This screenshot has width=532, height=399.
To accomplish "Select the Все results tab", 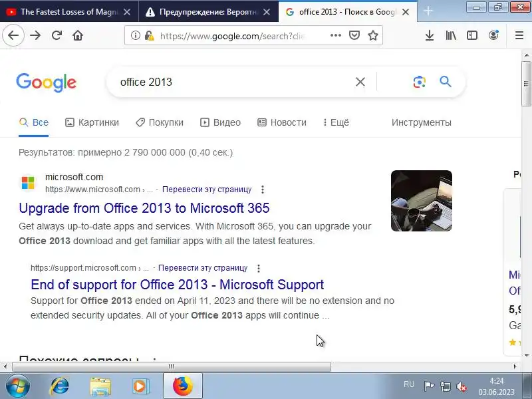I will (x=34, y=122).
